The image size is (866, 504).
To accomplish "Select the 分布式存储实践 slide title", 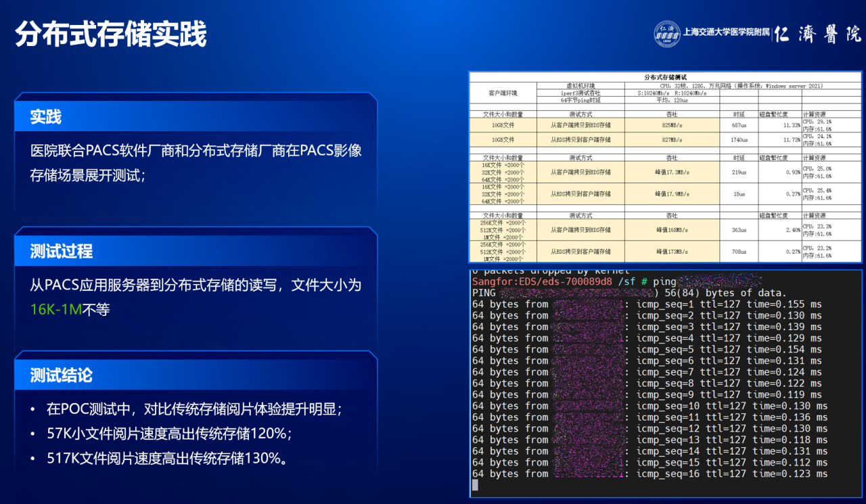I will click(110, 35).
